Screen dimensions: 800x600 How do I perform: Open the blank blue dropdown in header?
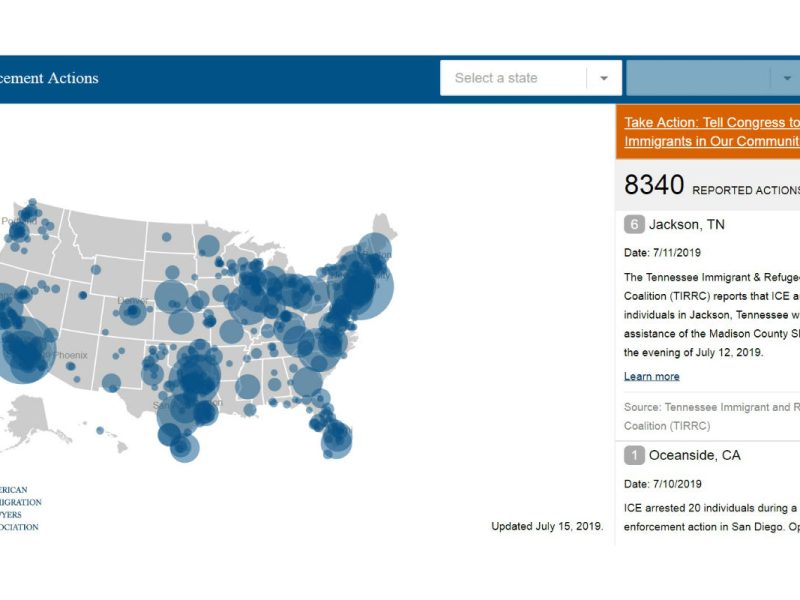(698, 78)
